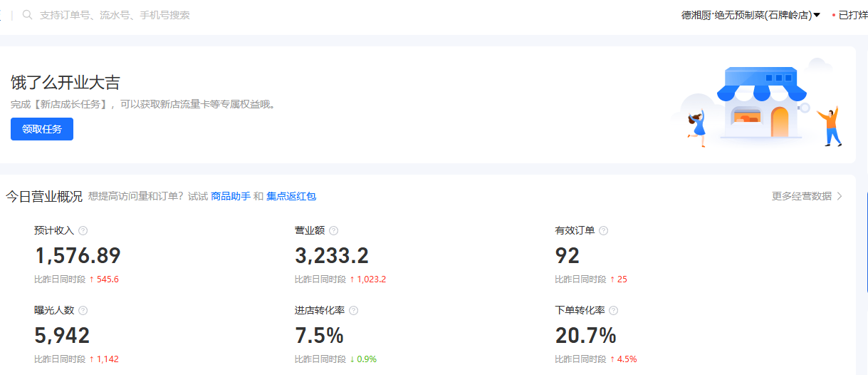This screenshot has width=868, height=375.
Task: Open 更多经营数据 link
Action: point(802,196)
